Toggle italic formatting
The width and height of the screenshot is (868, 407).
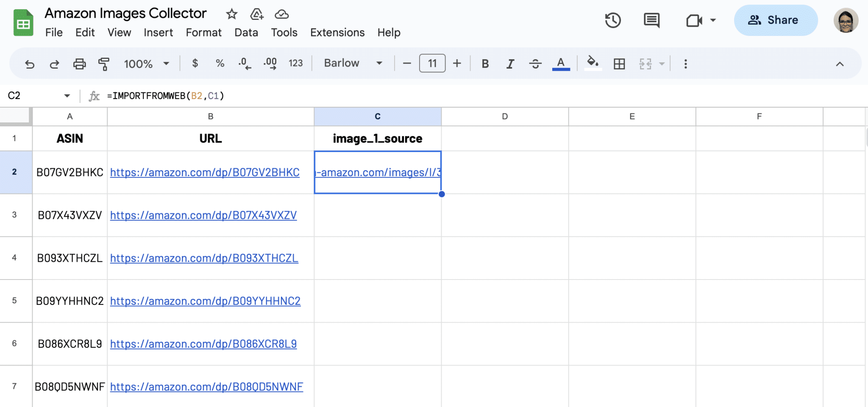(x=510, y=64)
